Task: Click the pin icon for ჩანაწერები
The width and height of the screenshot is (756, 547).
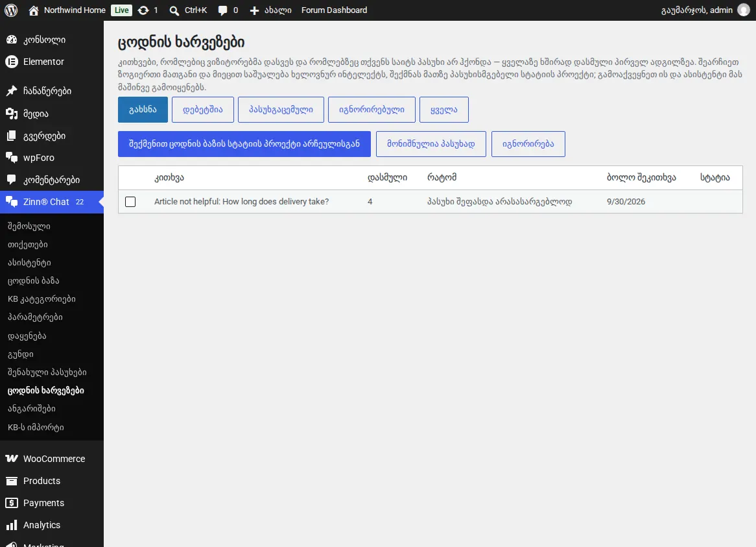Action: (12, 91)
